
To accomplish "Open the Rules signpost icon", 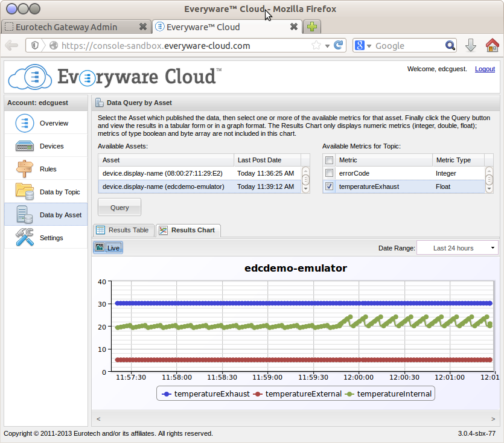I will click(x=25, y=169).
